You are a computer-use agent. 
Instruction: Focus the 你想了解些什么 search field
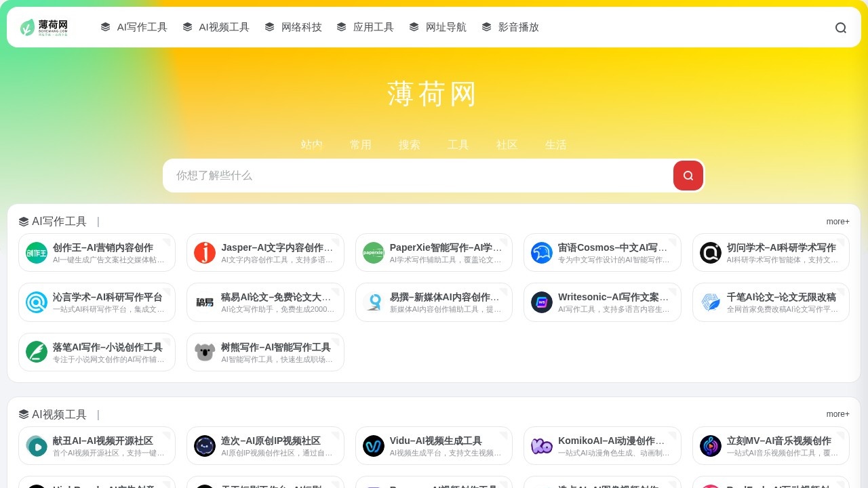click(x=418, y=176)
